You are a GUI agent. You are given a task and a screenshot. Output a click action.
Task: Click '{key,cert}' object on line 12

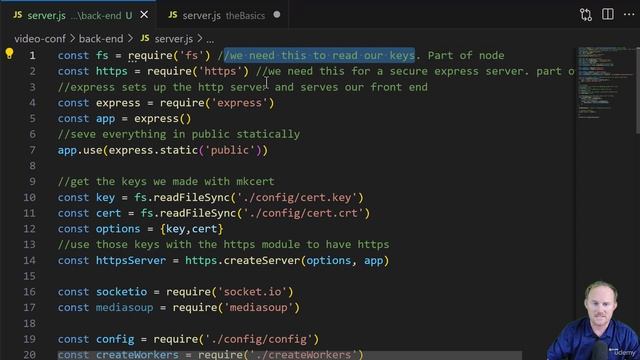click(192, 229)
